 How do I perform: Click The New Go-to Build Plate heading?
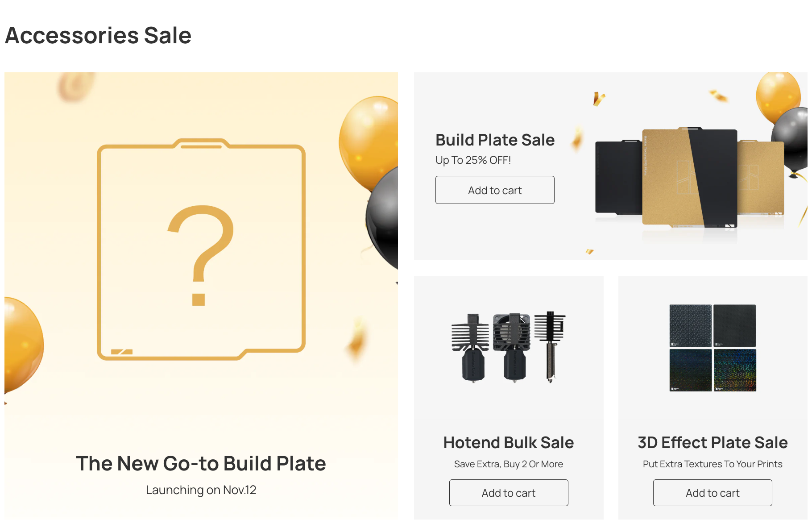[201, 463]
